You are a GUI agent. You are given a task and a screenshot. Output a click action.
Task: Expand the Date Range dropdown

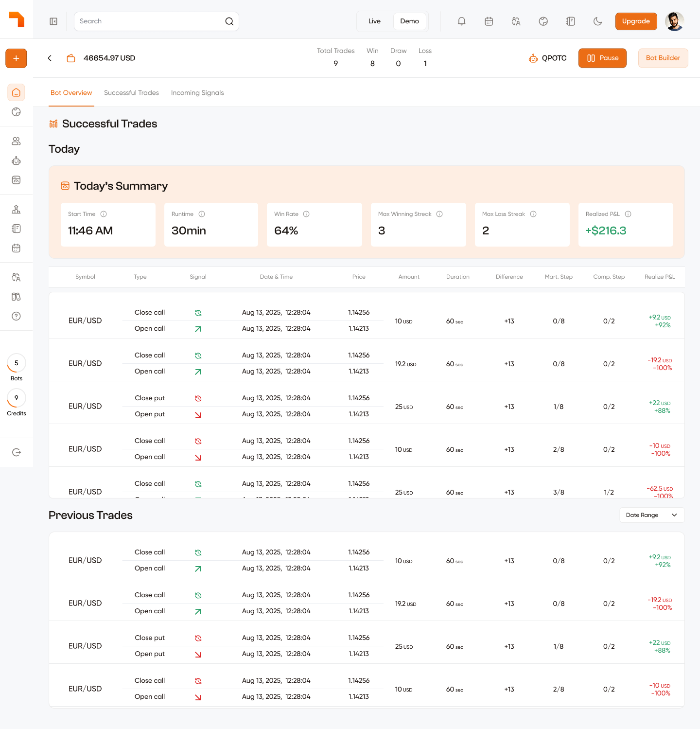[652, 515]
